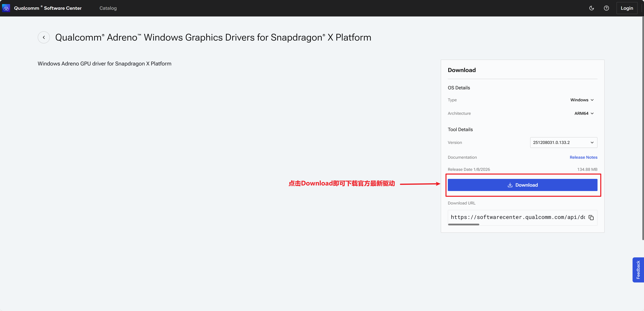
Task: Click the Qualcomm Software Center logo icon
Action: click(6, 8)
